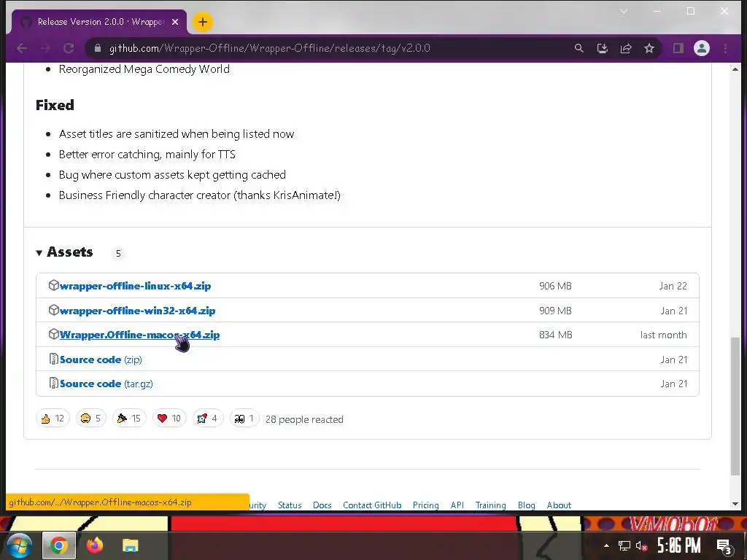Viewport: 747px width, 560px height.
Task: Open the API footer link
Action: tap(457, 505)
